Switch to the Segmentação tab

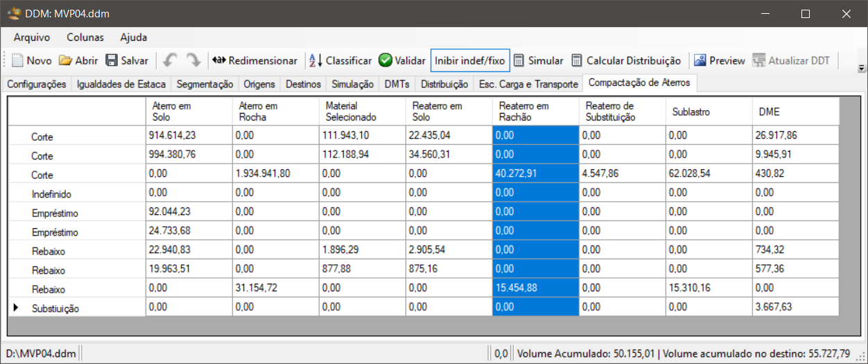click(205, 84)
